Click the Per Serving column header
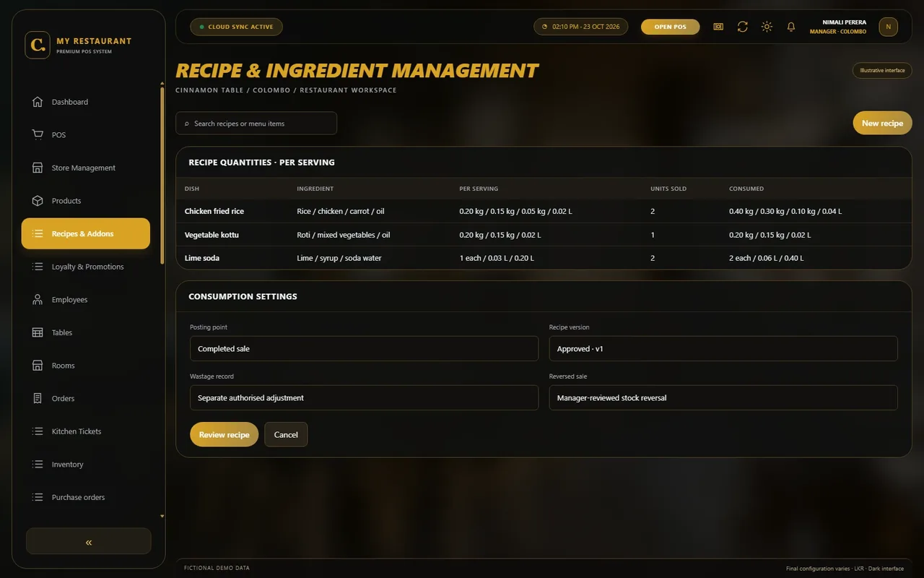Image resolution: width=924 pixels, height=578 pixels. point(479,189)
